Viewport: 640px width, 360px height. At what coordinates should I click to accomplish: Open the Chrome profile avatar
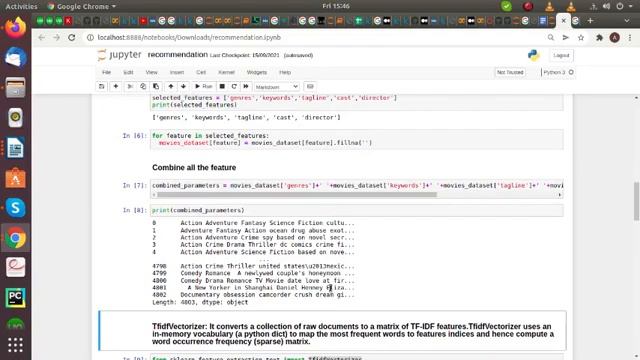[615, 38]
